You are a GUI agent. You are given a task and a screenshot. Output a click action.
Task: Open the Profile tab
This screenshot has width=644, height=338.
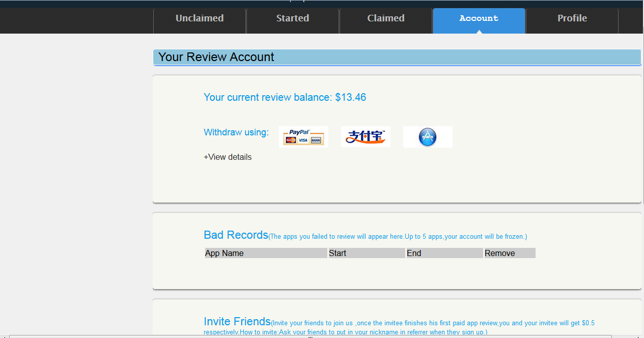(572, 20)
